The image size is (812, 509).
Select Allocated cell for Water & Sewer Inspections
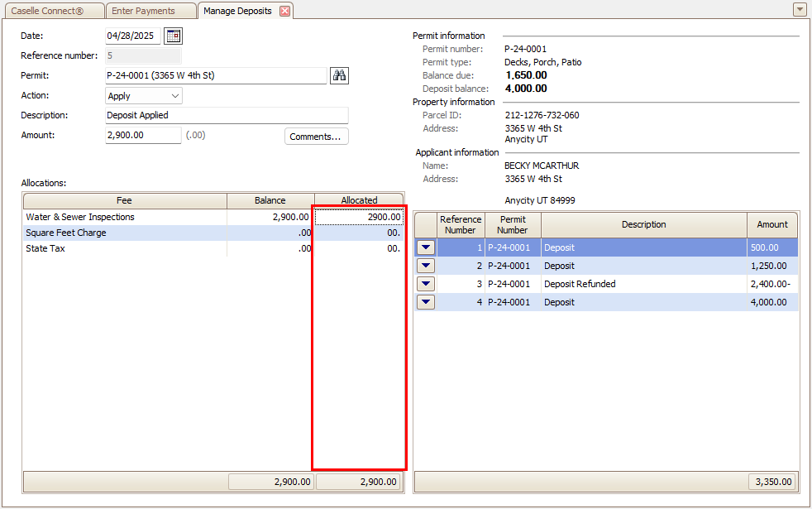358,217
